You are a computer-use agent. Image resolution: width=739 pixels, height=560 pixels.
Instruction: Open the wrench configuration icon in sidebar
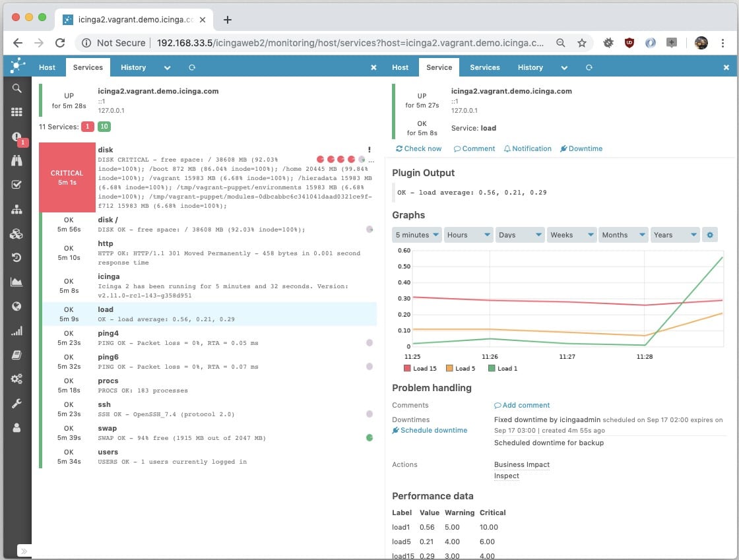pyautogui.click(x=16, y=404)
